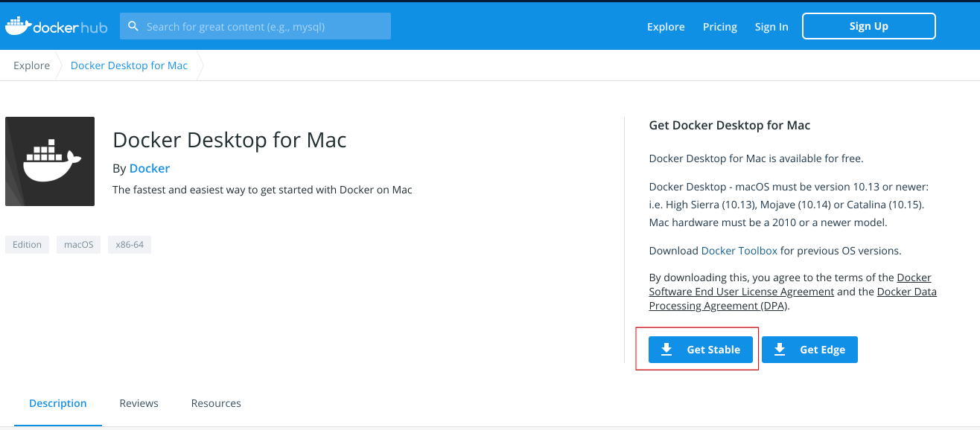
Task: Click the Docker Desktop whale thumbnail
Action: click(50, 161)
